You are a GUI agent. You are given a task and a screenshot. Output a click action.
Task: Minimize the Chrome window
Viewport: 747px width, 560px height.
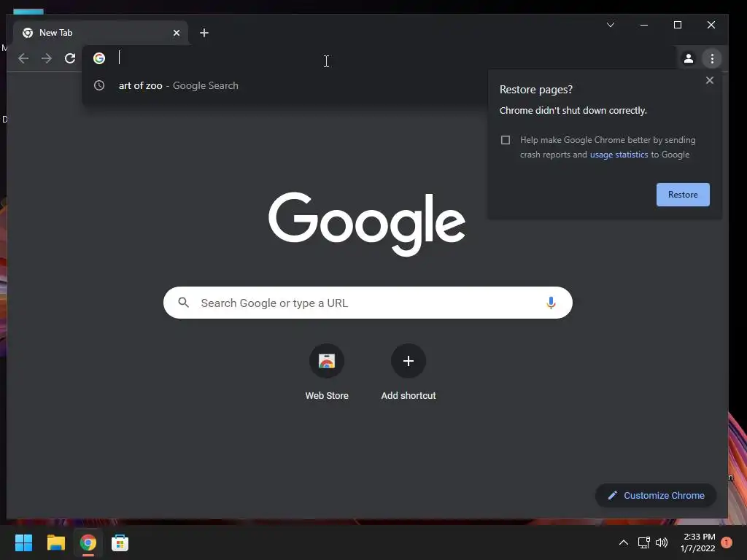pyautogui.click(x=644, y=25)
